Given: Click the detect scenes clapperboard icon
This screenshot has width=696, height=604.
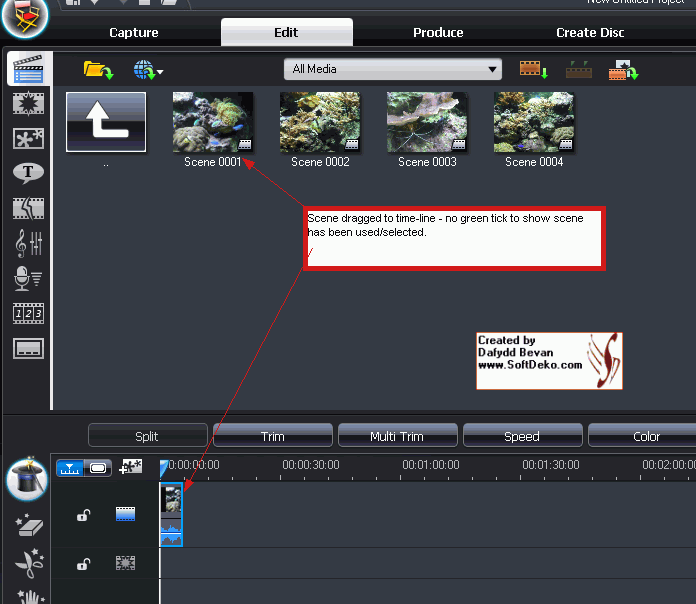Looking at the screenshot, I should point(579,70).
